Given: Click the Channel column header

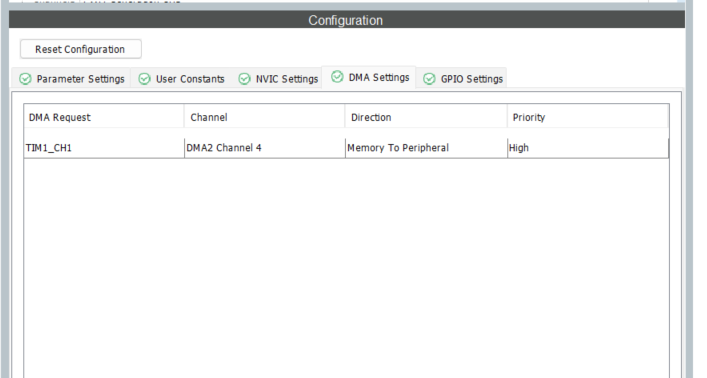Looking at the screenshot, I should click(x=265, y=117).
